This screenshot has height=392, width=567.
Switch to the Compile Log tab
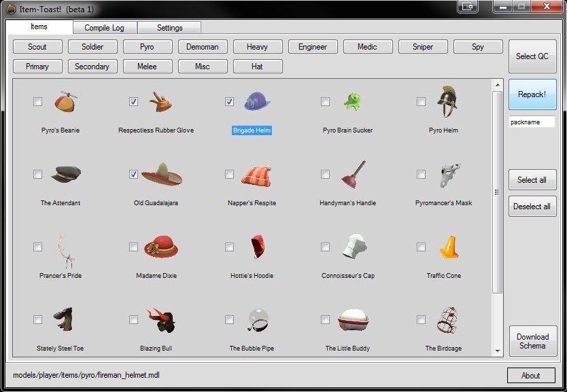(x=104, y=28)
